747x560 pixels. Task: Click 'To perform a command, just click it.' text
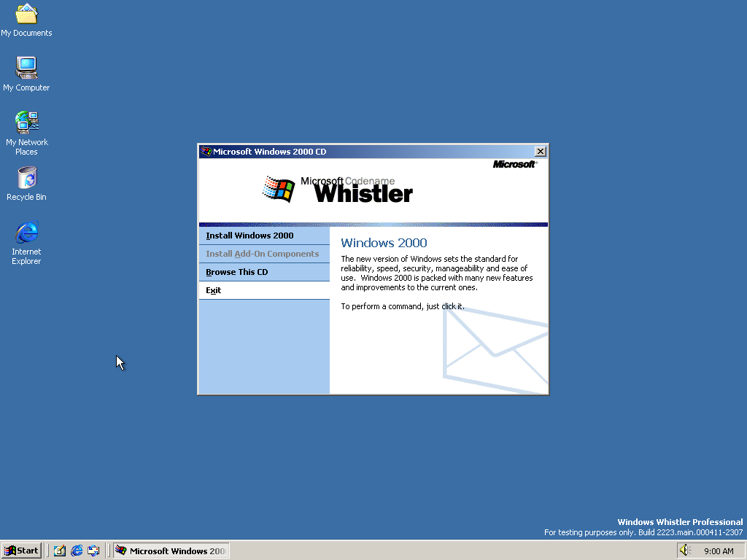(x=403, y=306)
